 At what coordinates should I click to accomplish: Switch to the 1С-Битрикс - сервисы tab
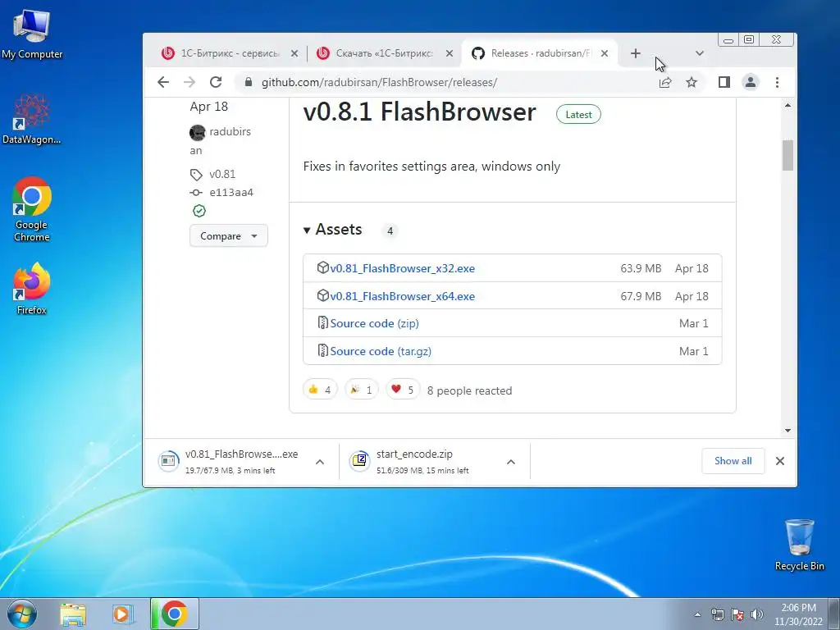tap(230, 53)
